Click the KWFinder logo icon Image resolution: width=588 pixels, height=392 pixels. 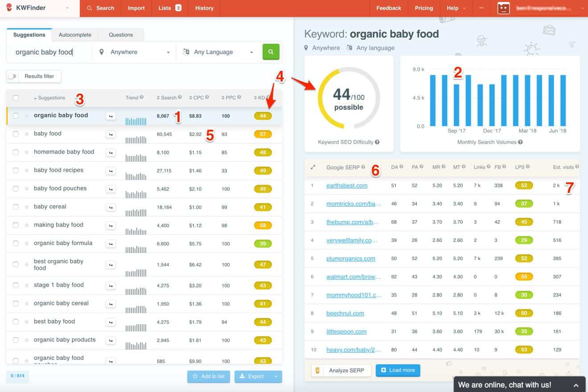click(9, 8)
